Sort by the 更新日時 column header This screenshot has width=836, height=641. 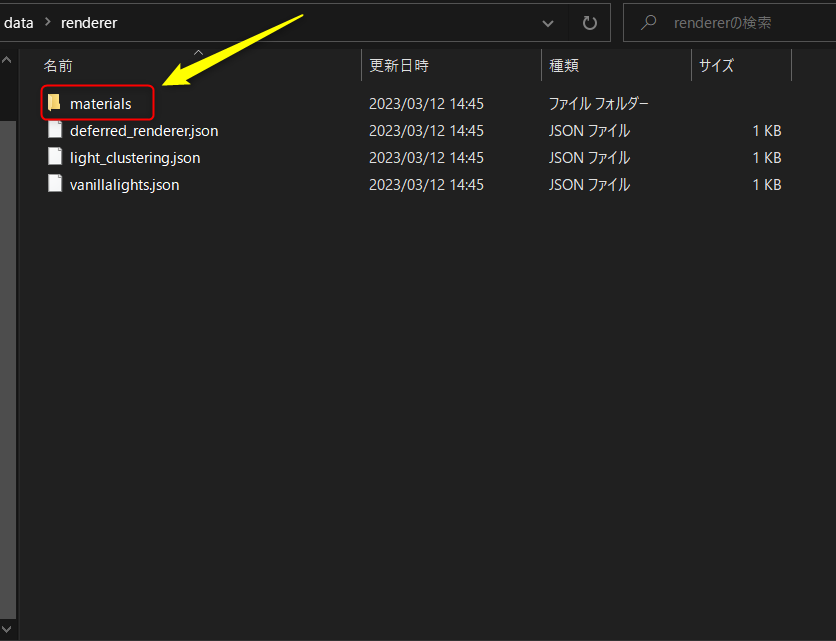tap(399, 66)
